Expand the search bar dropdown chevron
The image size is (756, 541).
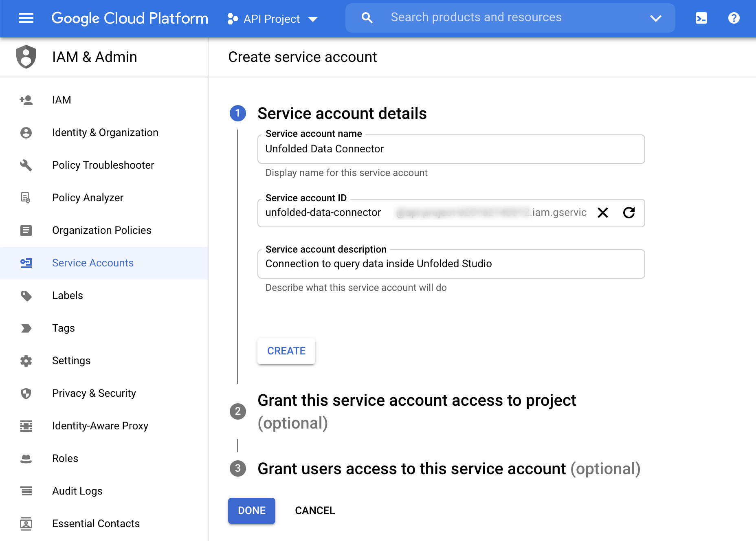pos(655,18)
